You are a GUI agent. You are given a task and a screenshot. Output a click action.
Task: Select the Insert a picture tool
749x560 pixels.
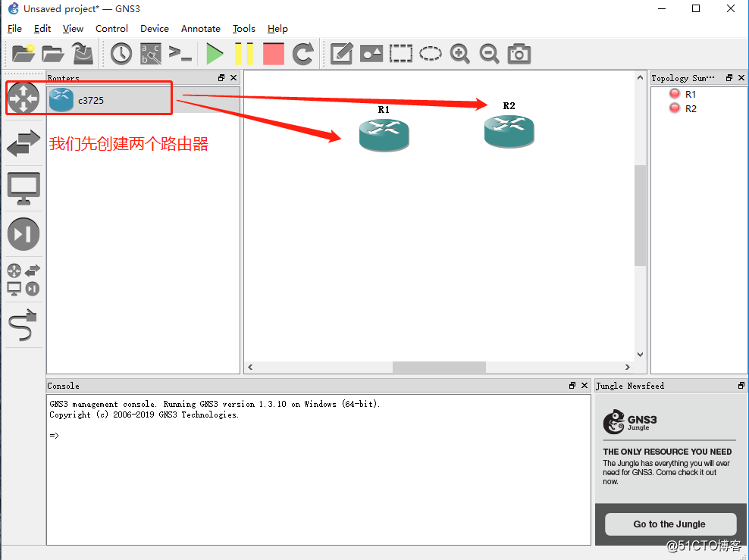[x=371, y=54]
